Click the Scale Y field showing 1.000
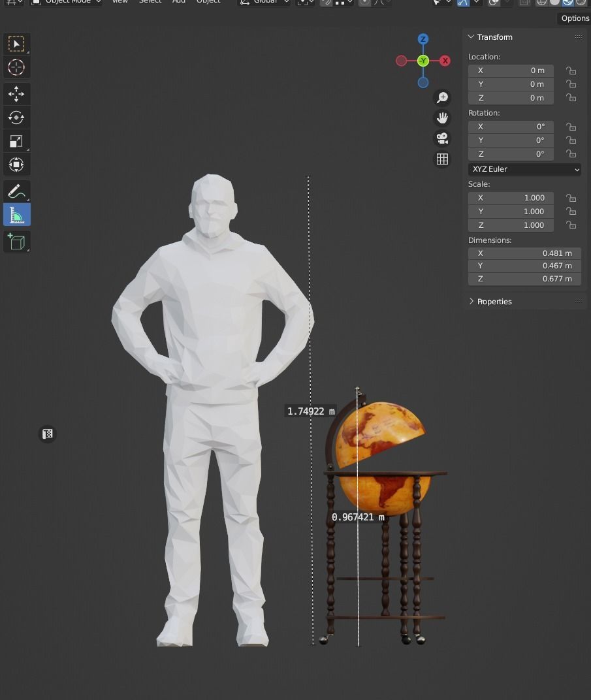 coord(511,211)
